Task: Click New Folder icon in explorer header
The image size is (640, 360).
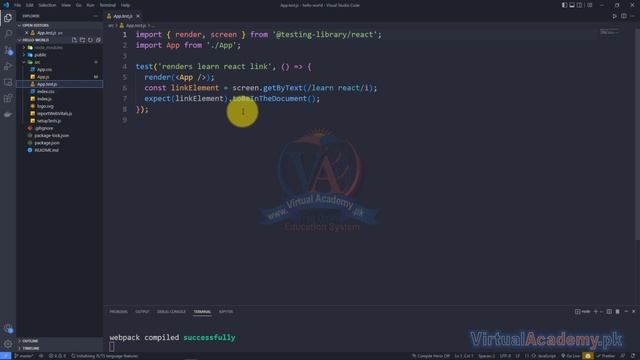Action: tap(82, 40)
